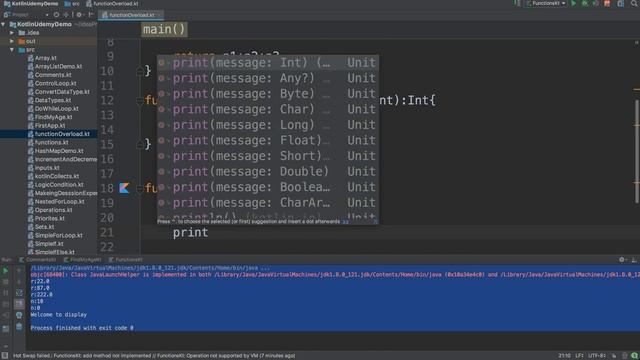Viewport: 640px width, 360px height.
Task: Choose print(message: Long) completion suggestion
Action: click(x=268, y=125)
